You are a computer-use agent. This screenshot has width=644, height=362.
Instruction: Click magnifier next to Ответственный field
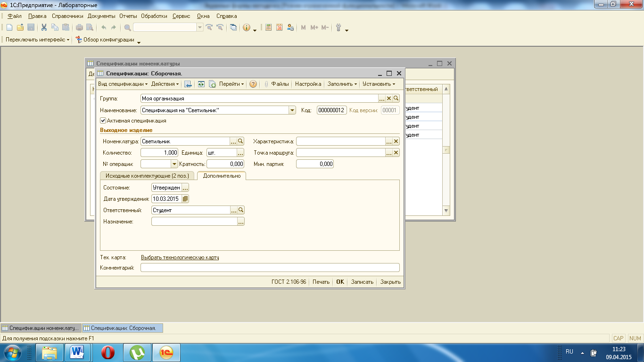240,210
